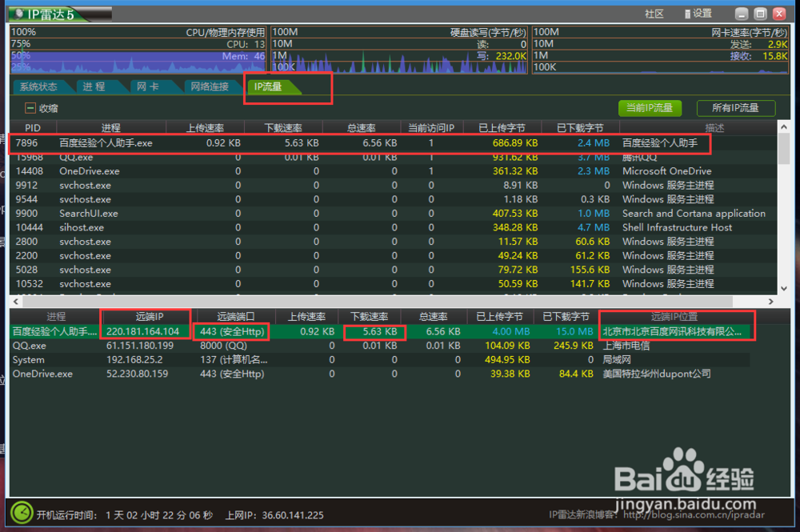The image size is (800, 532).
Task: Select OneDrive.exe connection 52.230.80.159
Action: [380, 374]
